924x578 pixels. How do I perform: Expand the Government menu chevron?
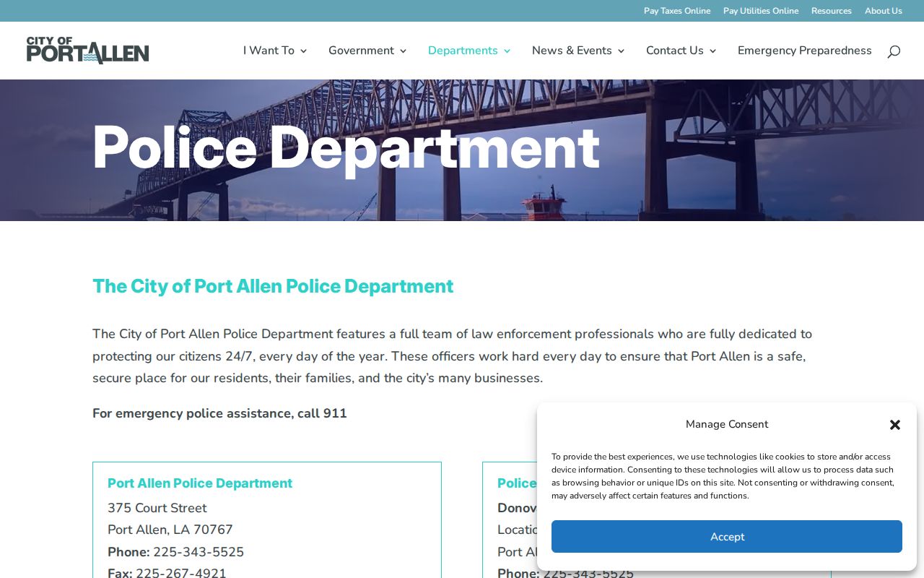pos(403,51)
